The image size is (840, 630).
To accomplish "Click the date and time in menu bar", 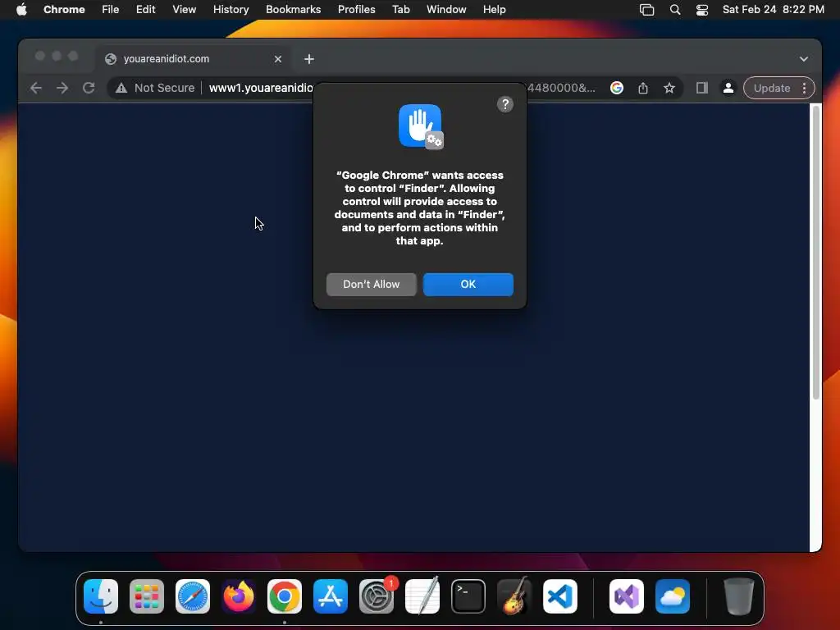I will (773, 10).
